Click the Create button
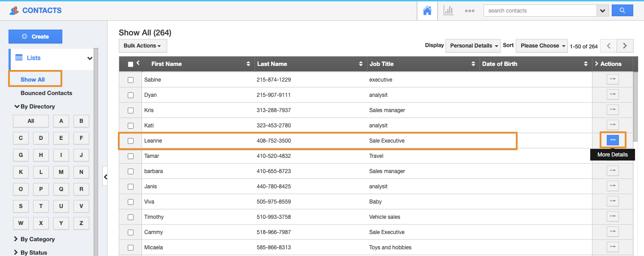Screen dimensions: 644x256 pyautogui.click(x=35, y=37)
